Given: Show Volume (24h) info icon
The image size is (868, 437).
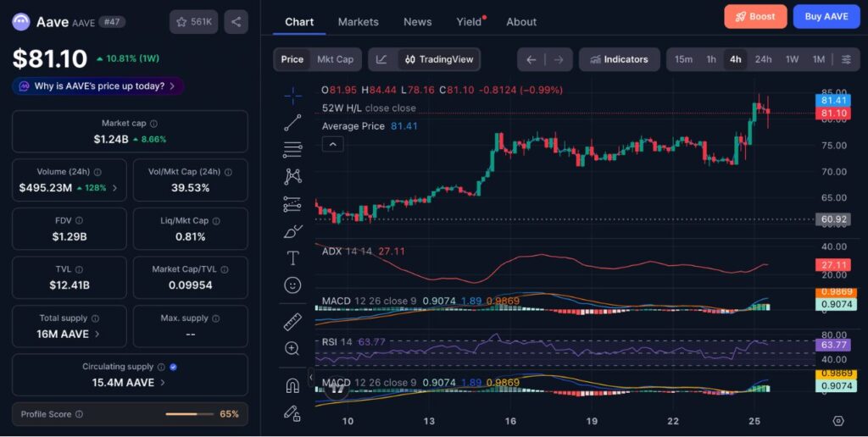Looking at the screenshot, I should pos(97,172).
